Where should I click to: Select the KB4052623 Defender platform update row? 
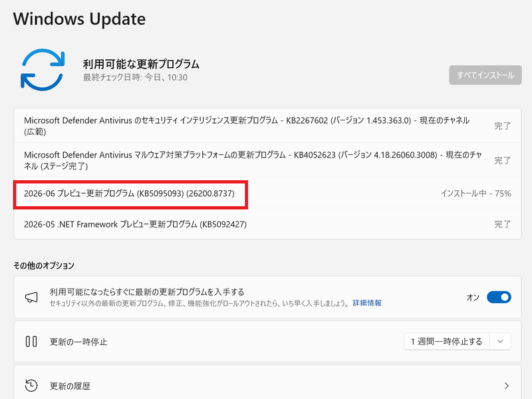267,160
